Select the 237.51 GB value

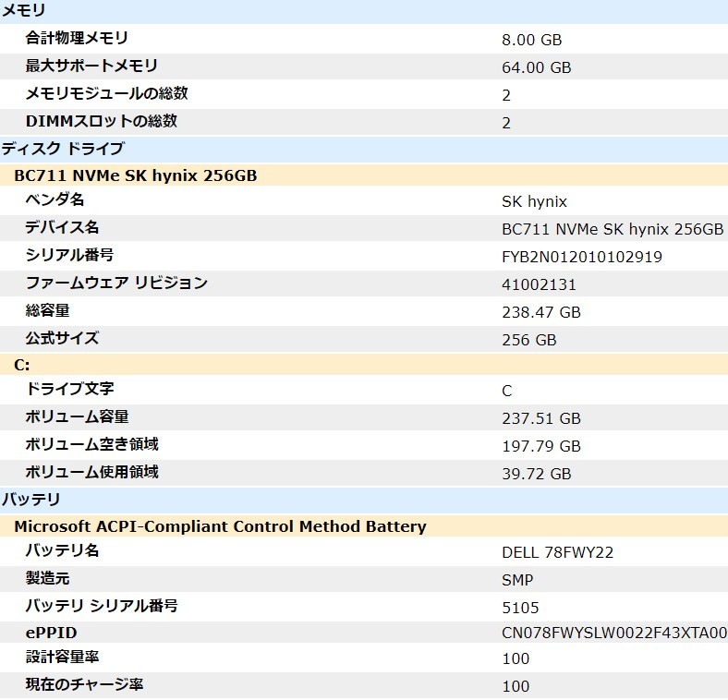click(540, 418)
